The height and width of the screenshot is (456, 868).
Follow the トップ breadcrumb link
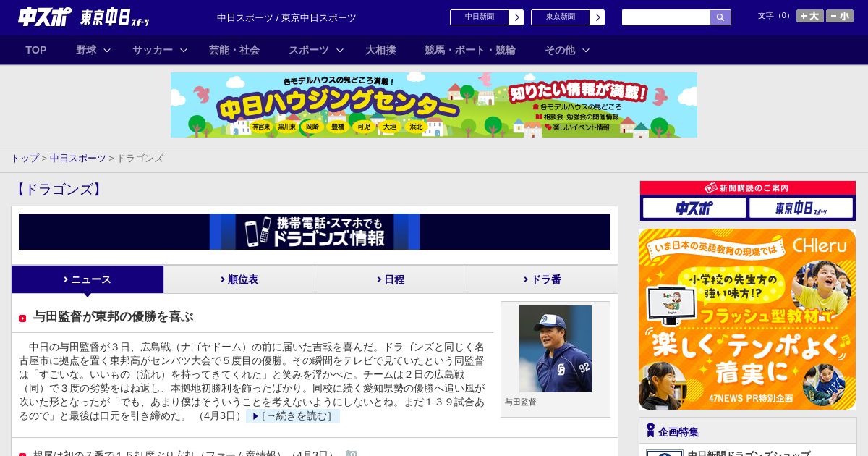[x=25, y=158]
